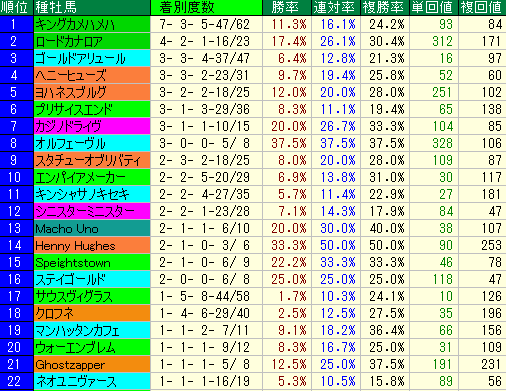506x391 pixels.
Task: Click the 複回値 column header
Action: [x=482, y=7]
